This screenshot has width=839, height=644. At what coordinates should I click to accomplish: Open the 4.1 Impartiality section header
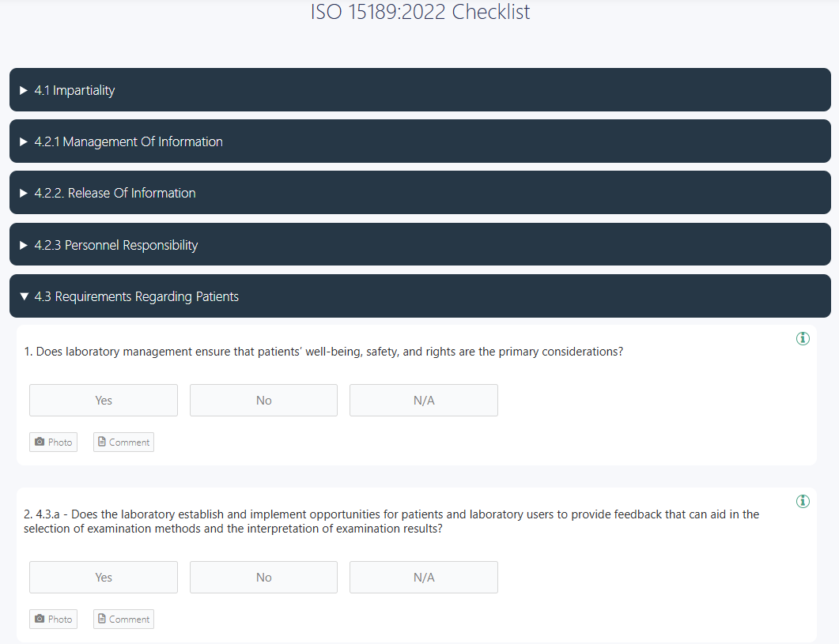pos(419,89)
